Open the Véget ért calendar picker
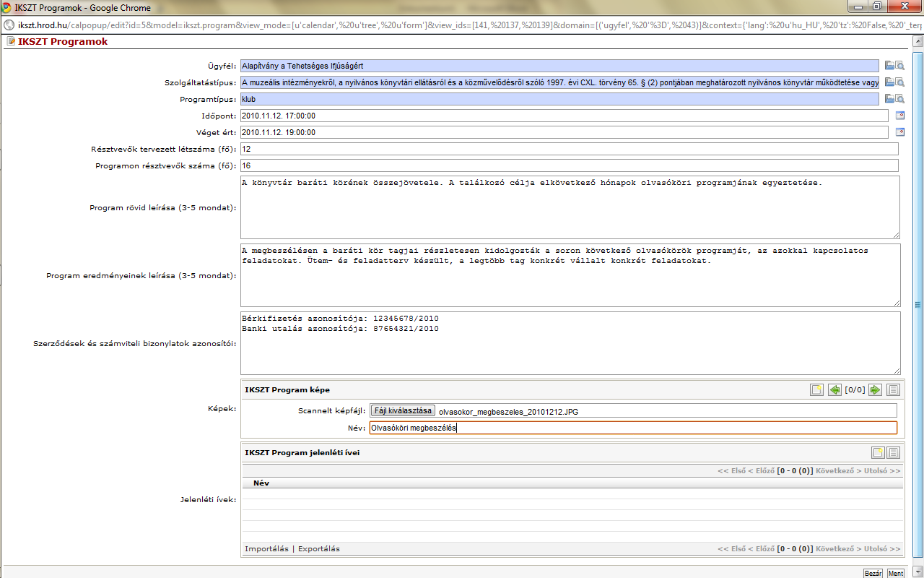The width and height of the screenshot is (924, 578). [899, 132]
